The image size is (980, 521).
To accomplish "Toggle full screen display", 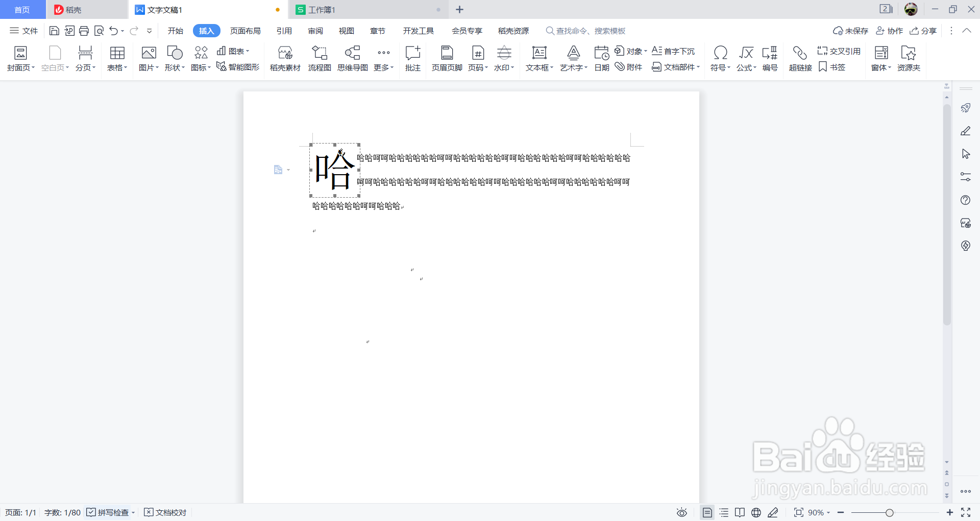I will pyautogui.click(x=966, y=512).
